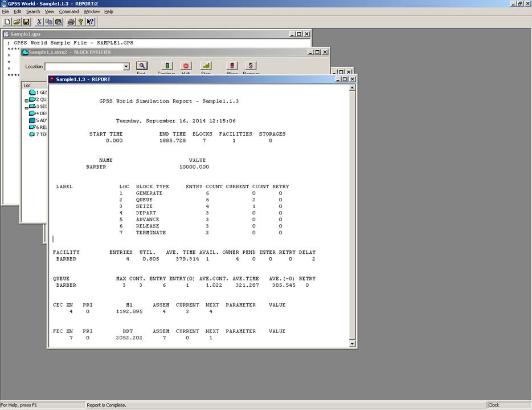This screenshot has height=410, width=532.
Task: Click the Cut scissors icon
Action: coord(39,22)
